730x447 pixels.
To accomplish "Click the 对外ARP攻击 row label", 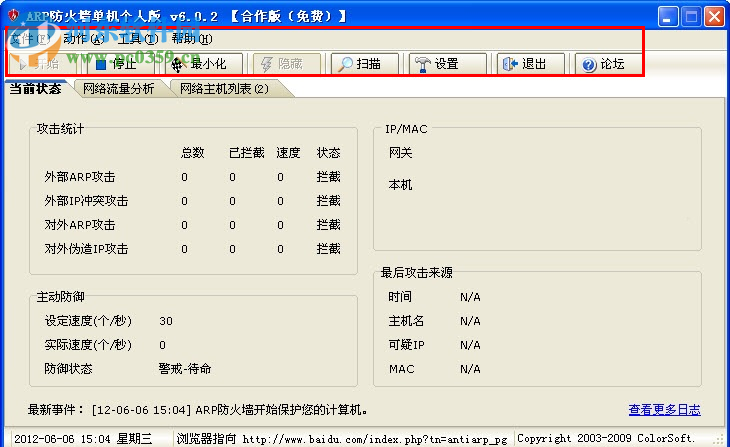I will coord(80,225).
